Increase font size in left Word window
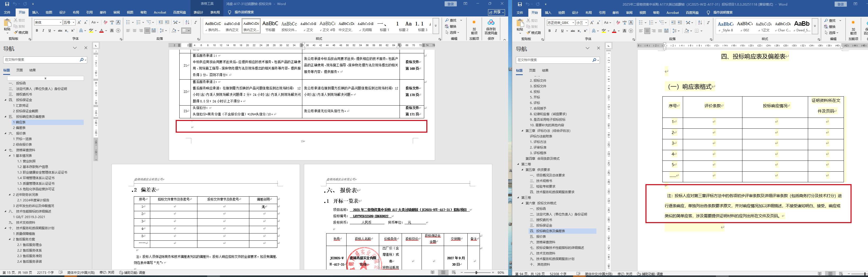The image size is (868, 277). (79, 22)
